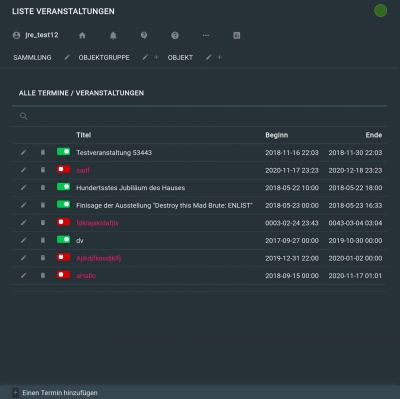Edit the dv event with the pencil

point(23,240)
